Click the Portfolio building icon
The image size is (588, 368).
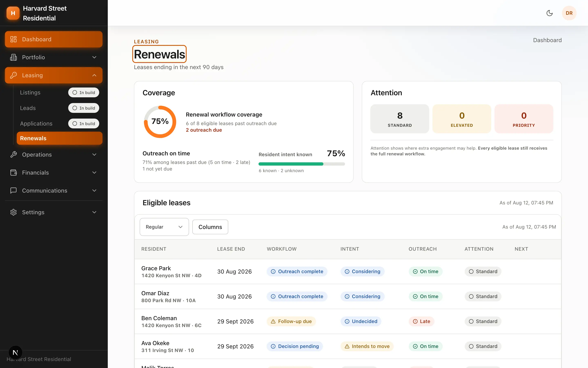coord(13,57)
